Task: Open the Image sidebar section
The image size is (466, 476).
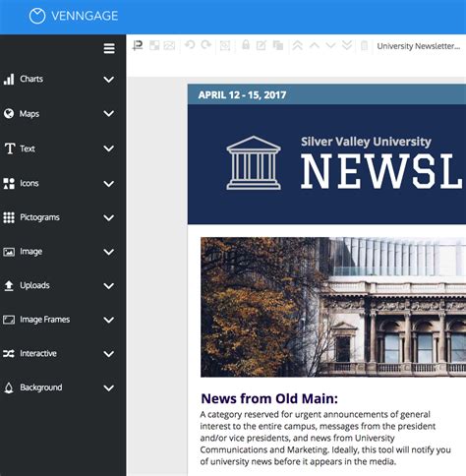Action: point(31,252)
